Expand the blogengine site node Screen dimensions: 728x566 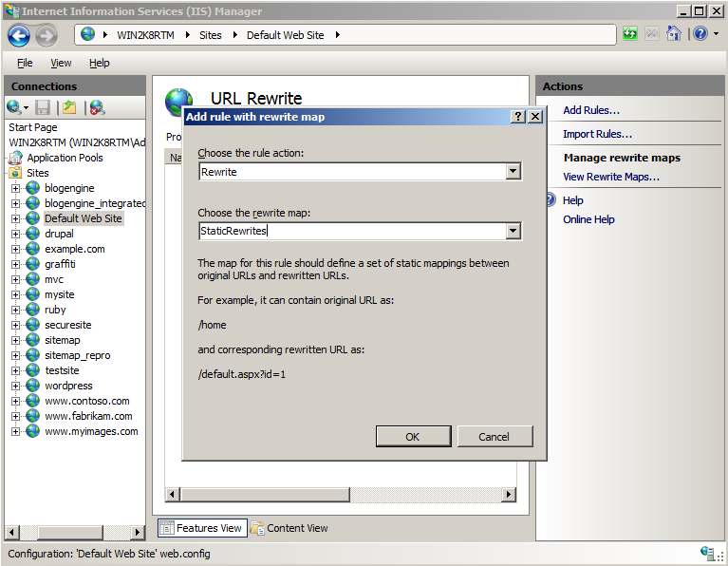tap(16, 188)
